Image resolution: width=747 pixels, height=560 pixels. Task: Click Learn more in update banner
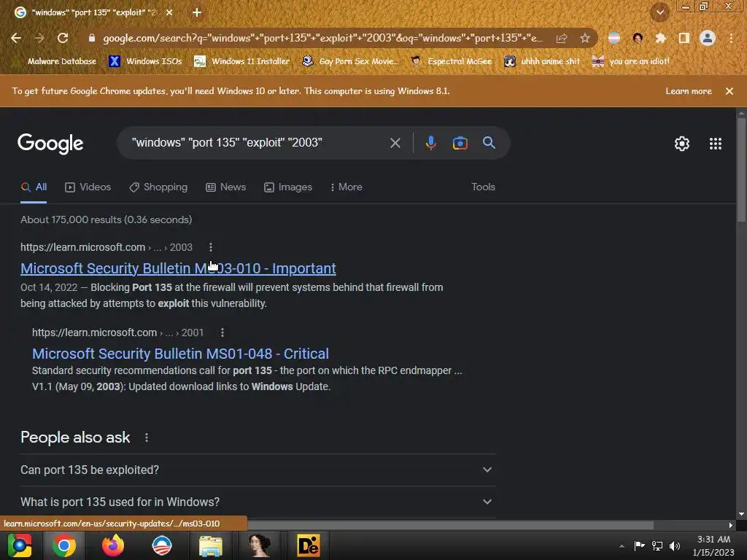tap(689, 91)
